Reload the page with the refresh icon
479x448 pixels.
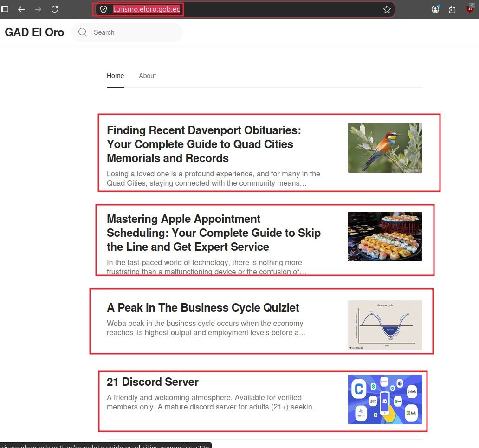[55, 9]
